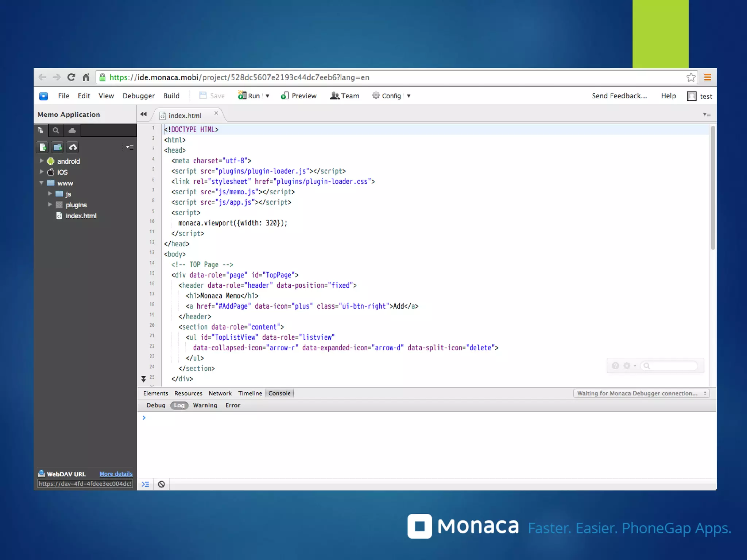Open the Preview button in toolbar

tap(299, 96)
